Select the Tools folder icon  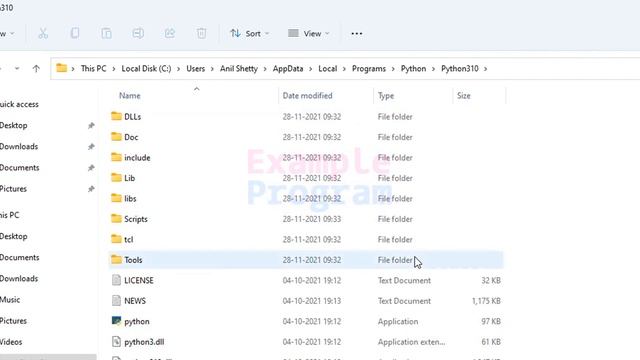[x=116, y=260]
